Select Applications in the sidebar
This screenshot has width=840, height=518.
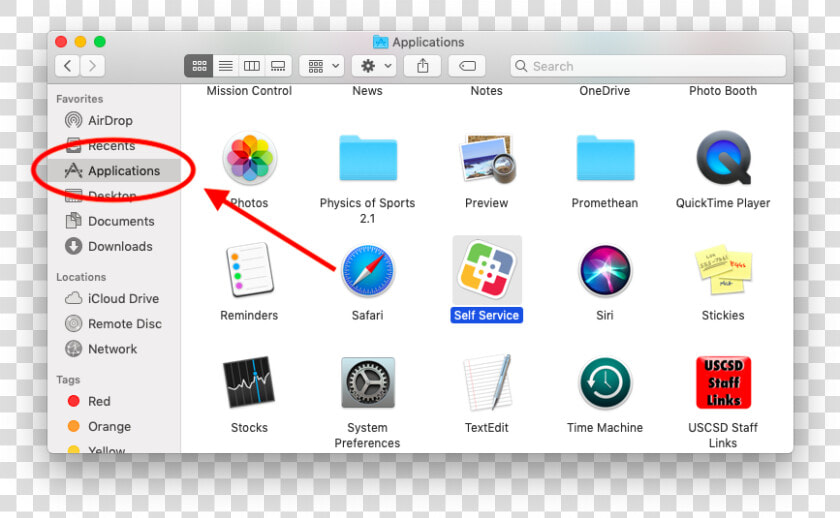point(114,171)
